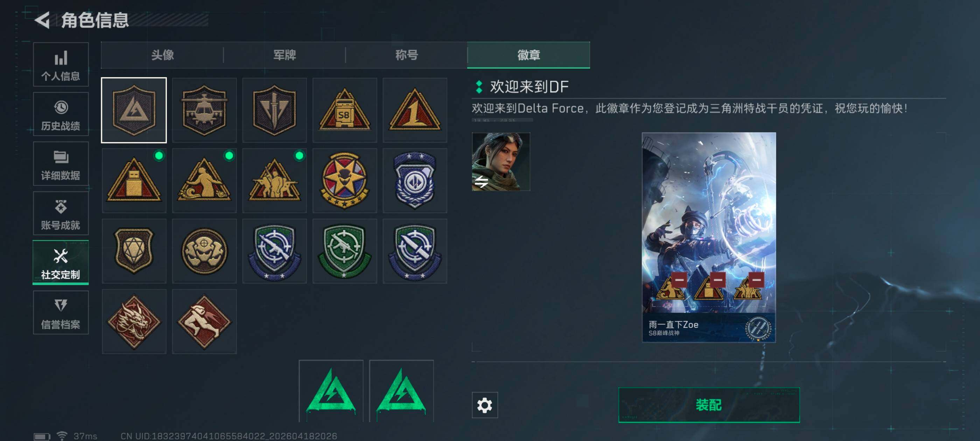Image resolution: width=980 pixels, height=441 pixels.
Task: Open the 军牌 tab
Action: pos(285,55)
